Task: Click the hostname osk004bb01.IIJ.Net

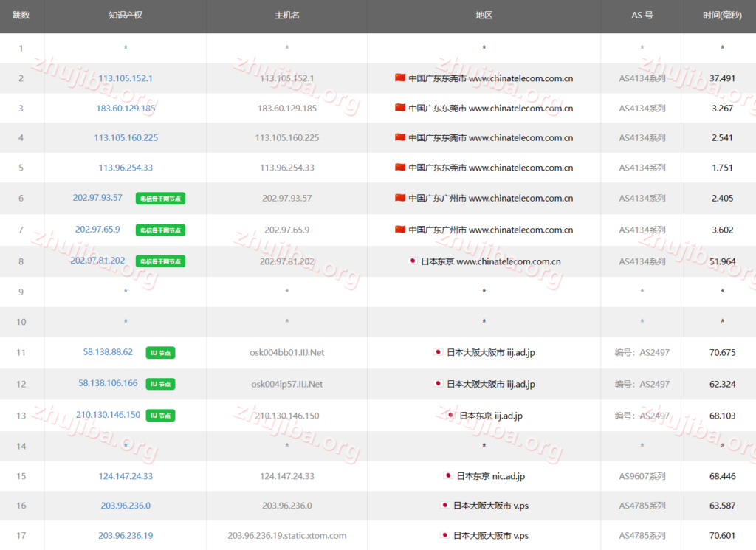Action: click(x=287, y=353)
